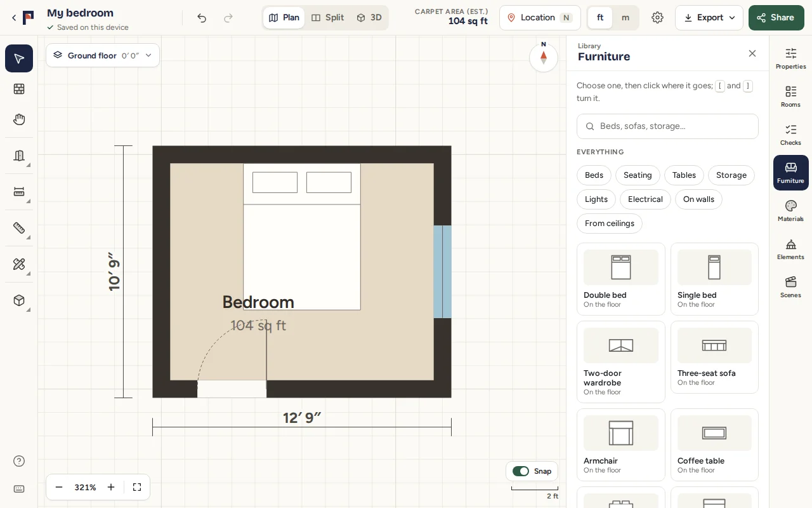
Task: Close the Furniture library panel
Action: tap(752, 53)
